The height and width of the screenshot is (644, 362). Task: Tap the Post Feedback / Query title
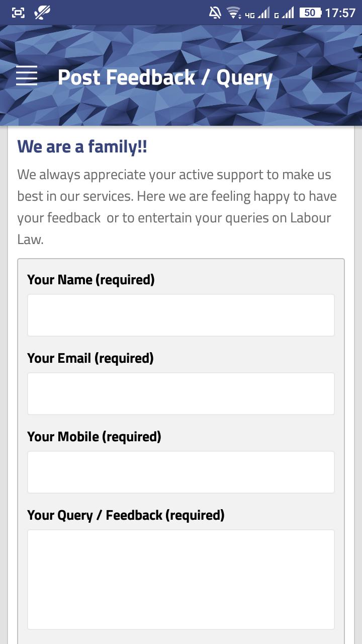[165, 77]
